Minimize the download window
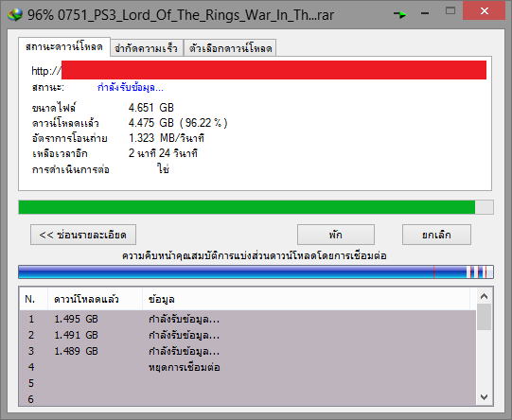Screen dimensions: 512x420 (425, 13)
